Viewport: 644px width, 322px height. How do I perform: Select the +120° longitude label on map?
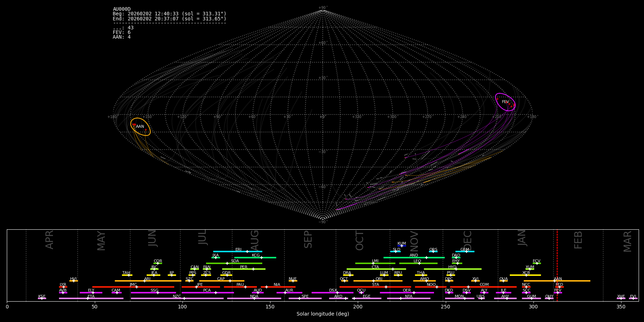coord(182,117)
